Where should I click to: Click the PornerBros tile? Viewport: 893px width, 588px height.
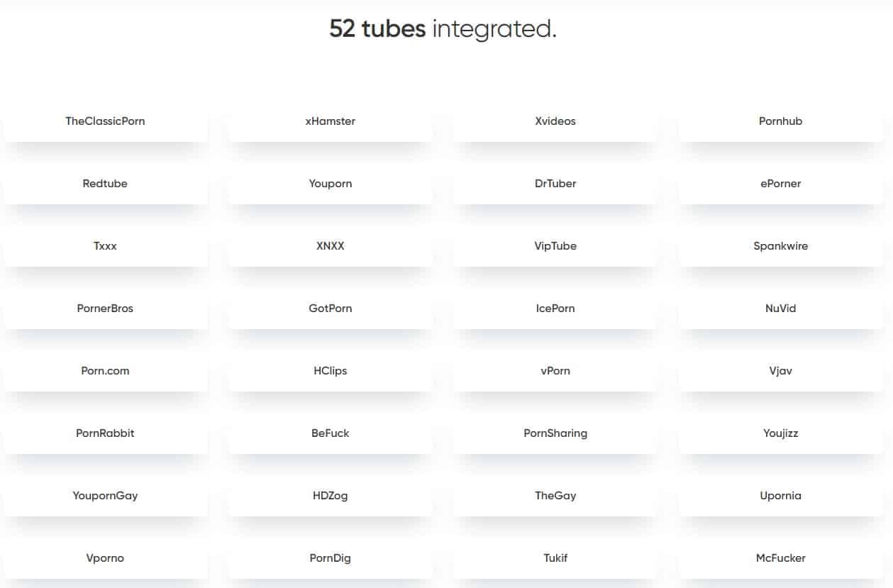105,309
